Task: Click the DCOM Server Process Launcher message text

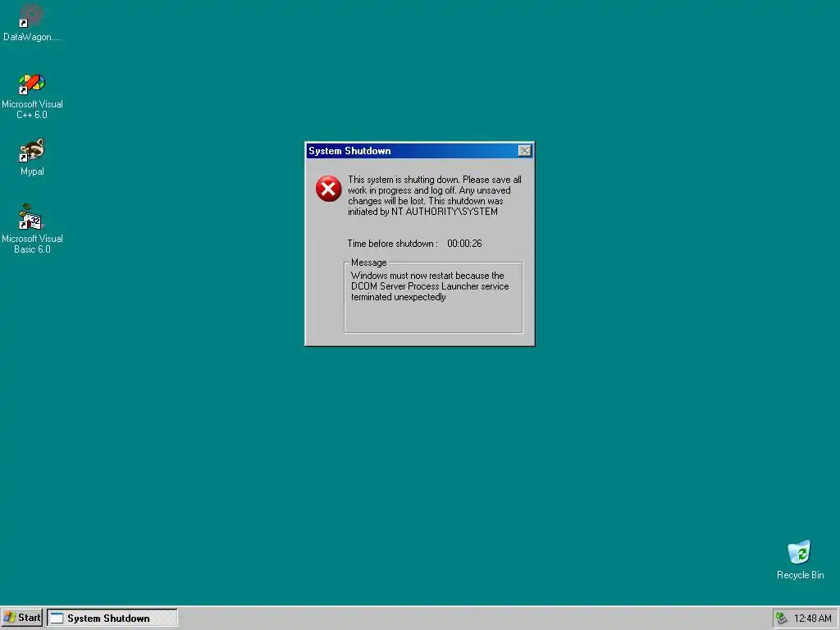Action: click(x=430, y=286)
